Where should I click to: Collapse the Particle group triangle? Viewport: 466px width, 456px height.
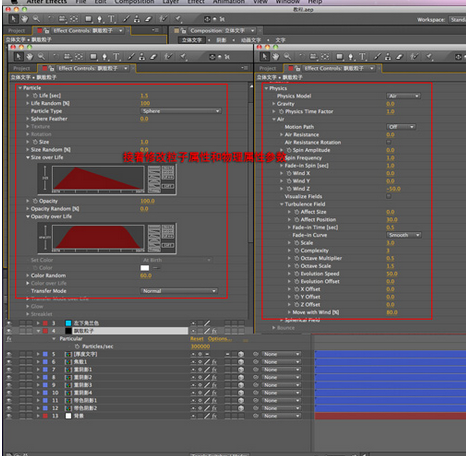point(20,88)
